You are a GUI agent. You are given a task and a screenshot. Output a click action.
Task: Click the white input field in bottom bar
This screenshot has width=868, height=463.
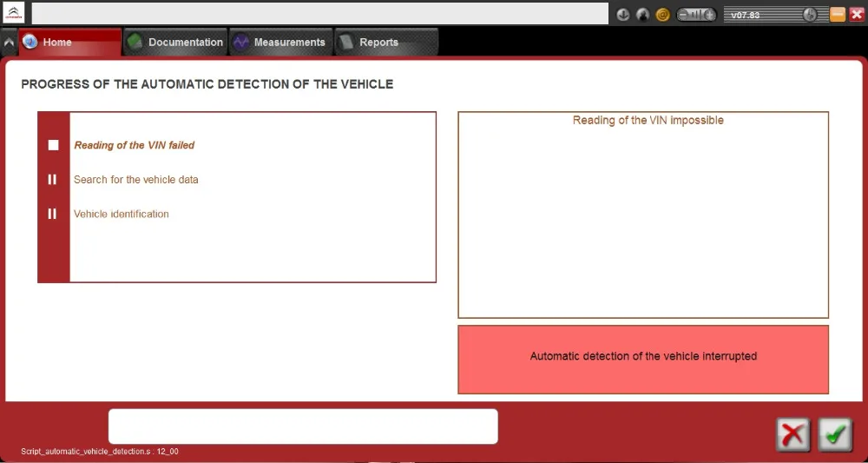303,427
